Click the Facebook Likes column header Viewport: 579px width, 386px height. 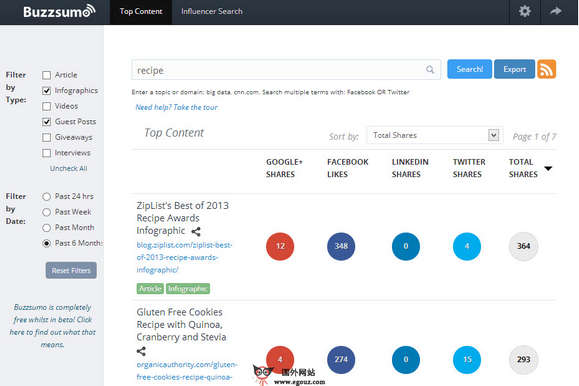coord(347,168)
